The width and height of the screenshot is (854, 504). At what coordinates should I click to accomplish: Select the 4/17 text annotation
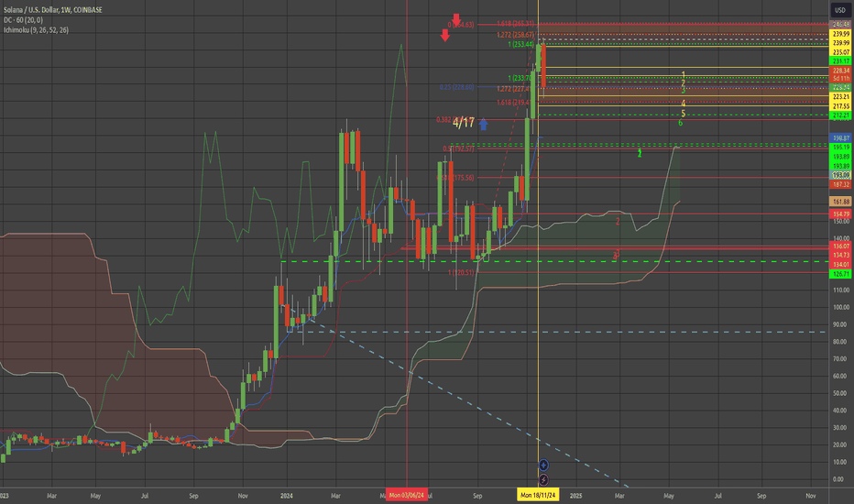click(464, 123)
